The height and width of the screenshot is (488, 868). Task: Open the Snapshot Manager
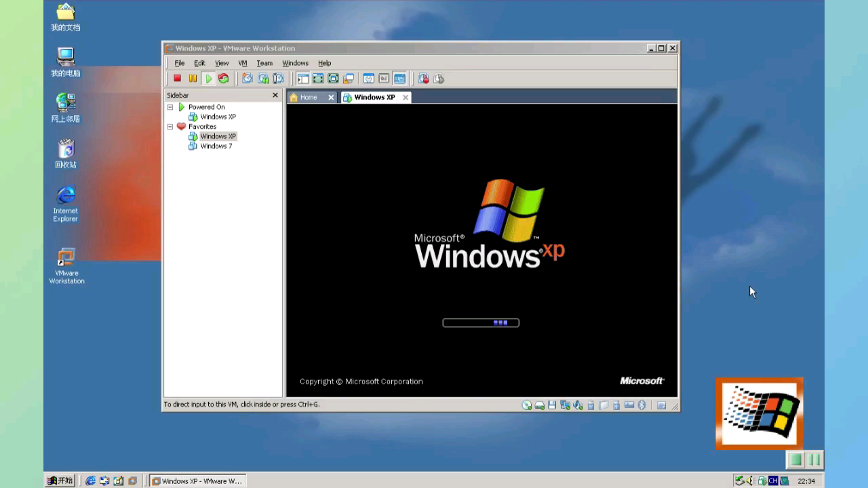(278, 79)
